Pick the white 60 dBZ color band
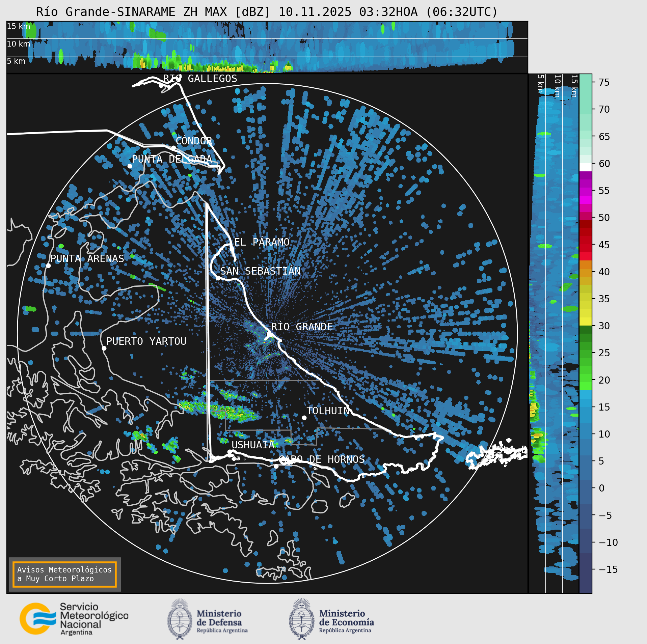 coord(586,167)
